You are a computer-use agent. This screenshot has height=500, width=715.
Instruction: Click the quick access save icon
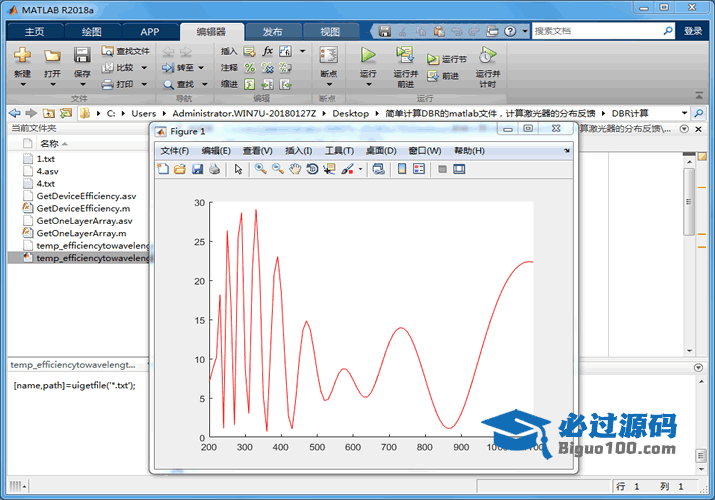click(x=385, y=31)
